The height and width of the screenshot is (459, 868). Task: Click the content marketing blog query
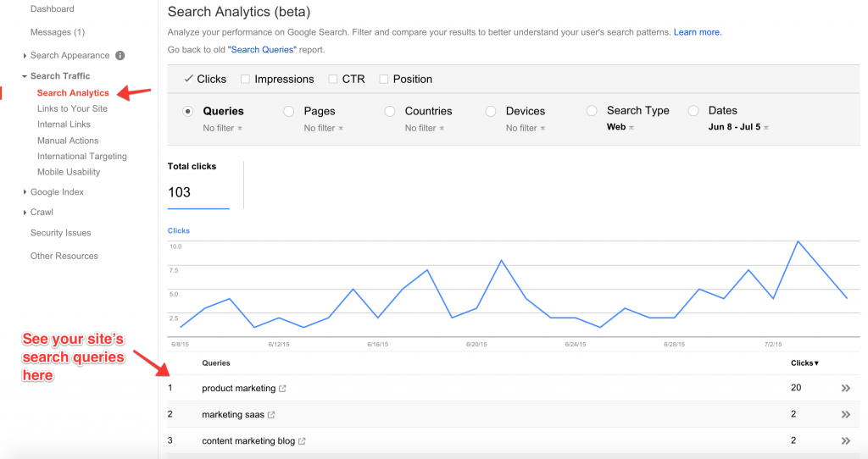[248, 440]
